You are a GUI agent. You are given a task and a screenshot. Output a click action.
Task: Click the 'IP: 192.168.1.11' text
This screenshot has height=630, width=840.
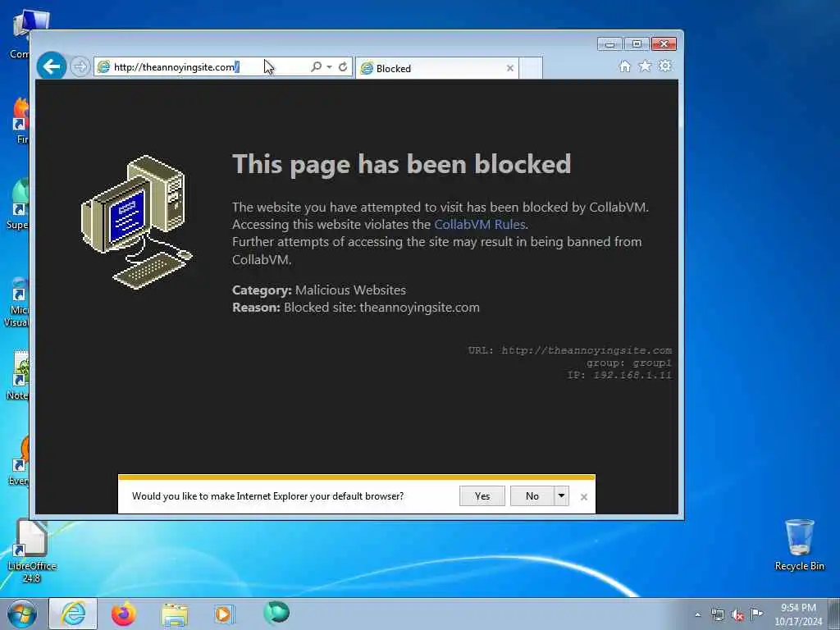pyautogui.click(x=619, y=375)
